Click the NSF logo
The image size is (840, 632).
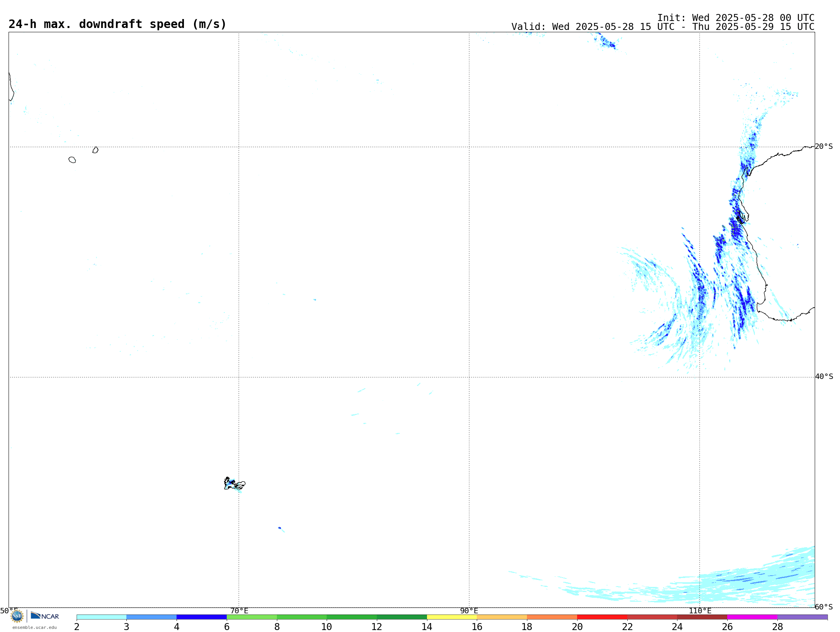point(17,616)
